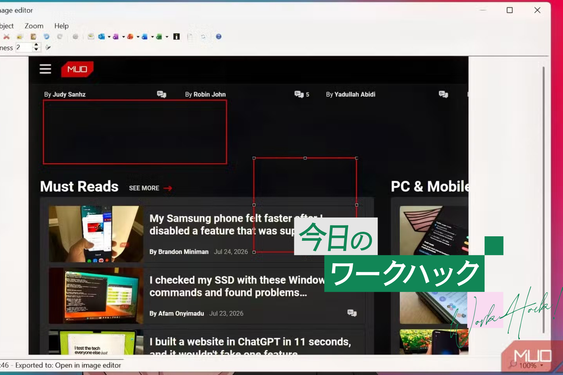Click the red X delete icon
The height and width of the screenshot is (375, 563).
tap(6, 37)
